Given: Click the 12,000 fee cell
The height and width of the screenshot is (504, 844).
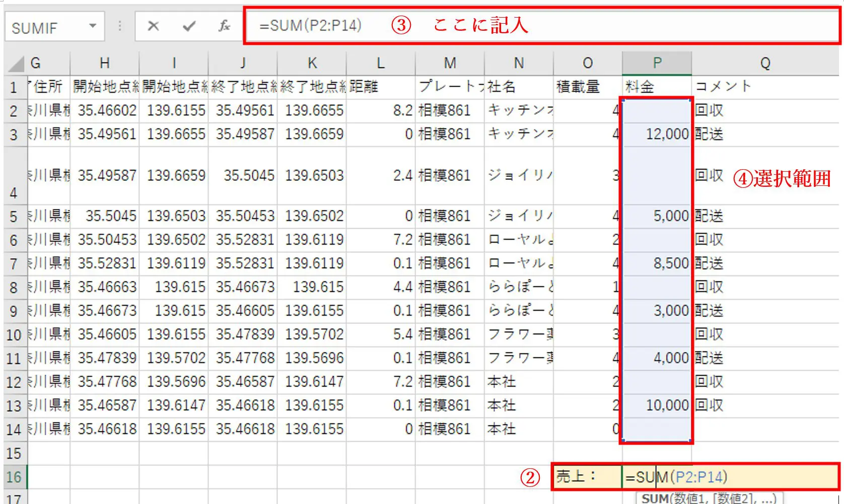Looking at the screenshot, I should (x=657, y=134).
